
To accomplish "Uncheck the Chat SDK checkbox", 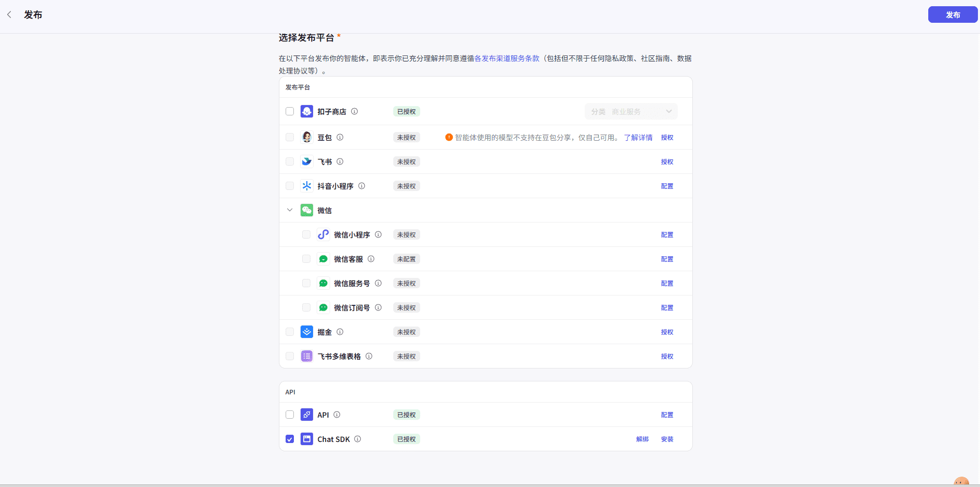I will 290,439.
